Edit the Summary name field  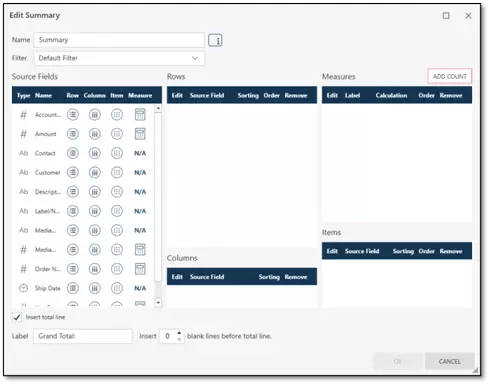[119, 40]
